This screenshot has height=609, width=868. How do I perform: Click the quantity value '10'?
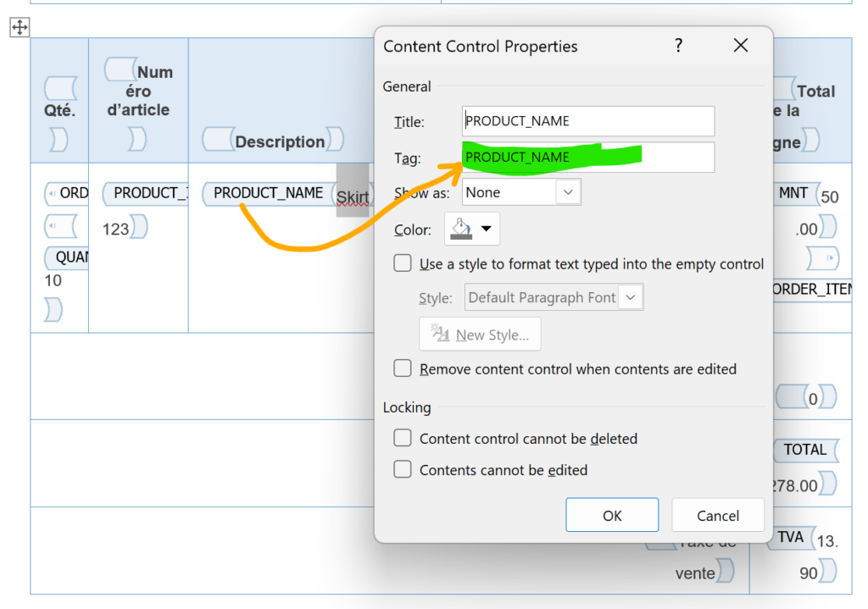coord(53,280)
